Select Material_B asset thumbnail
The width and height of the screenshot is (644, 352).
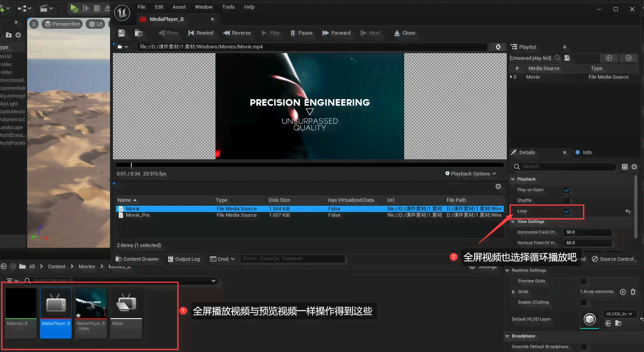(x=21, y=313)
